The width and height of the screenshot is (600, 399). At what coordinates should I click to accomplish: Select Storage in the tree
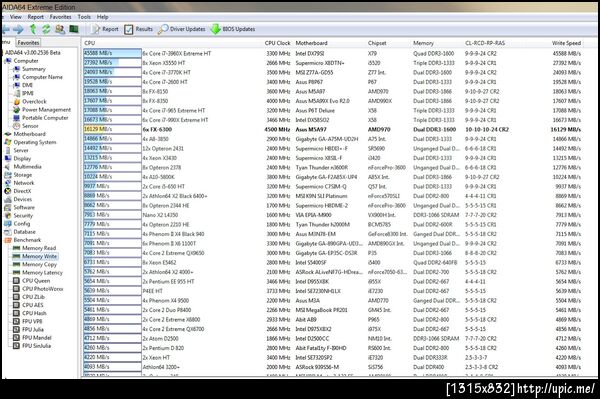pyautogui.click(x=23, y=175)
